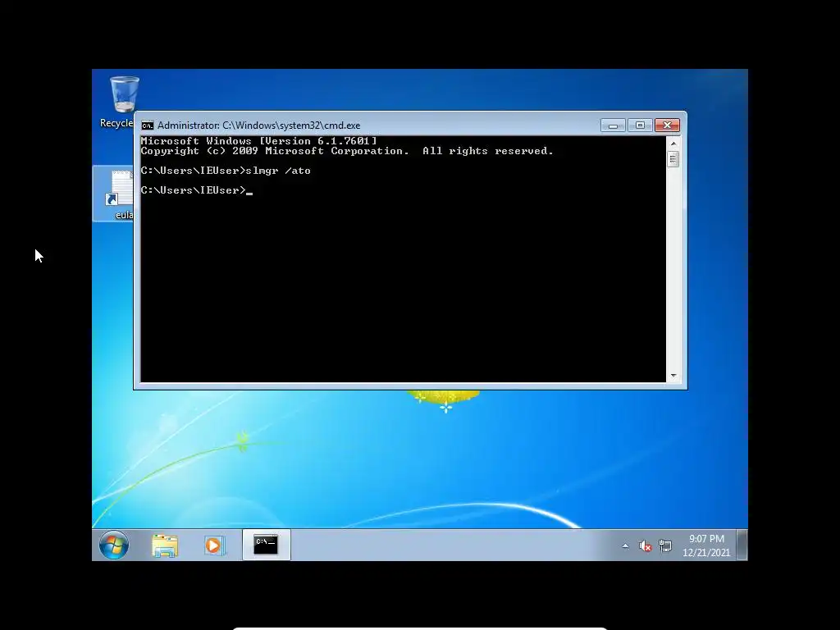Image resolution: width=840 pixels, height=630 pixels.
Task: Maximize the Command Prompt window
Action: tap(640, 126)
